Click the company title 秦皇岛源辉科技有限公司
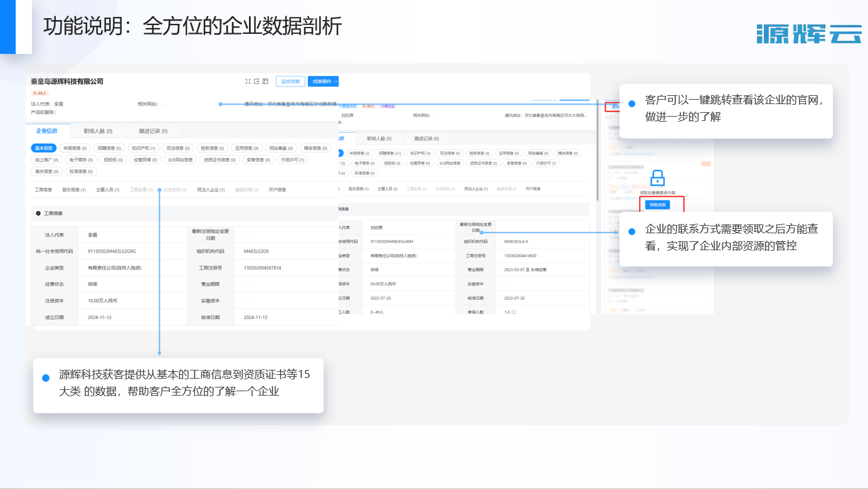The image size is (868, 489). (x=67, y=81)
